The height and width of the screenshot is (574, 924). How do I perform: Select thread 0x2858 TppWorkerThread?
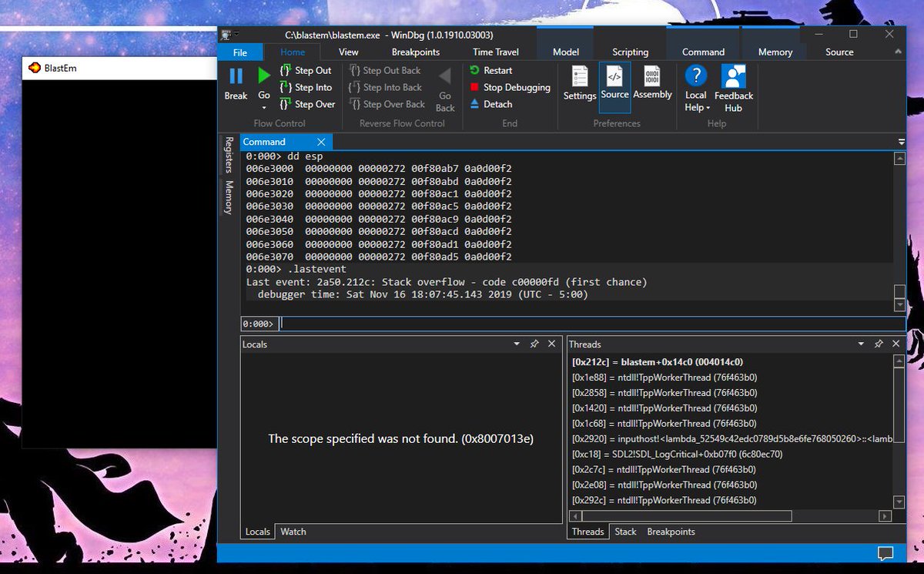[x=665, y=392]
